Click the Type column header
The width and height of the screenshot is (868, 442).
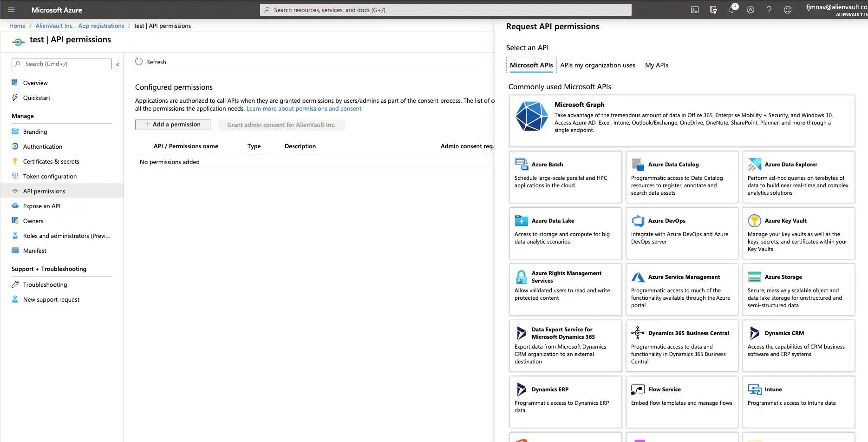coord(254,146)
